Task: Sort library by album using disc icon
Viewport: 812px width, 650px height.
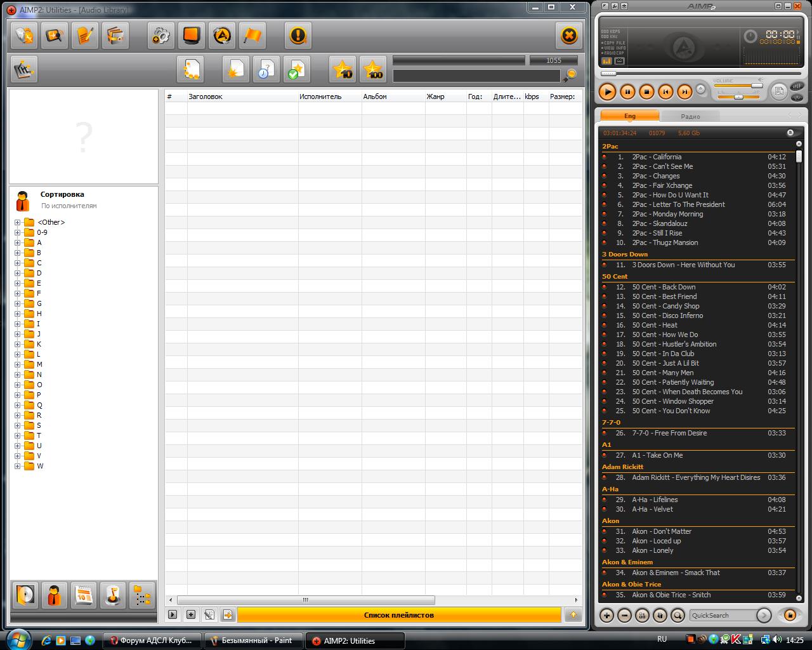Action: click(24, 595)
